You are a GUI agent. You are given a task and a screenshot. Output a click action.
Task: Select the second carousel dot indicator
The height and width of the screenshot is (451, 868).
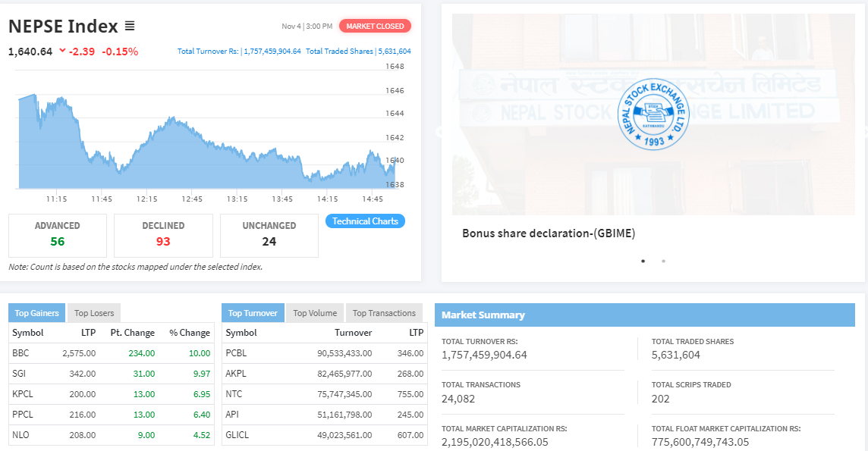pos(663,261)
